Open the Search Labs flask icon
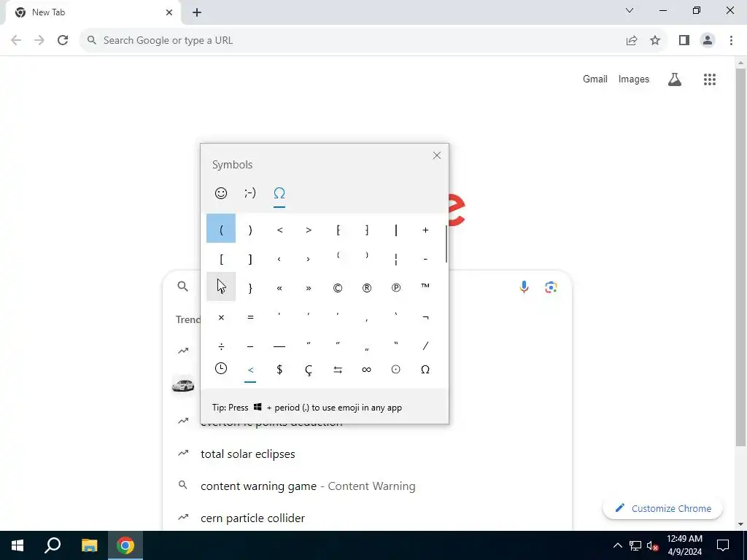747x560 pixels. click(675, 79)
